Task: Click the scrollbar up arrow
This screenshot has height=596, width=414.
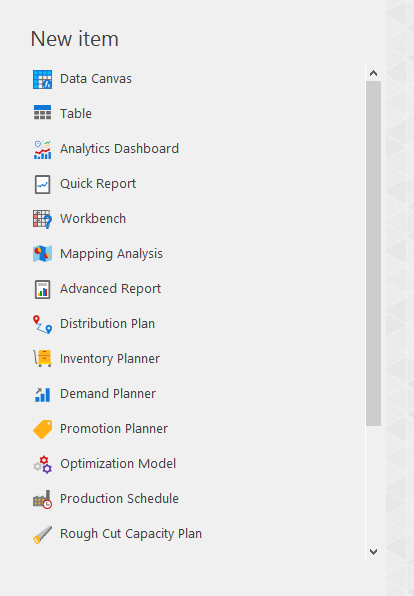Action: click(373, 73)
